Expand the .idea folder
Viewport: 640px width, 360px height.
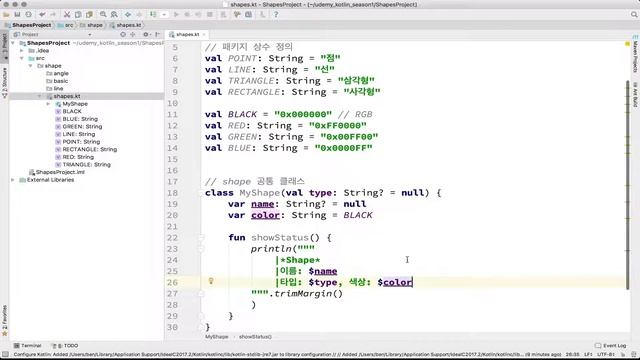[22, 51]
